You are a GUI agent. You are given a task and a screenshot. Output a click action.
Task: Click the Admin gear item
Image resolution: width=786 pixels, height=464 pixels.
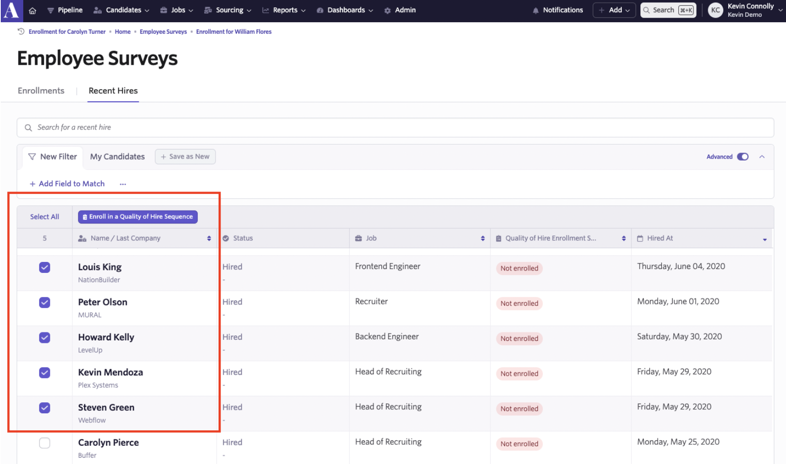pos(400,10)
